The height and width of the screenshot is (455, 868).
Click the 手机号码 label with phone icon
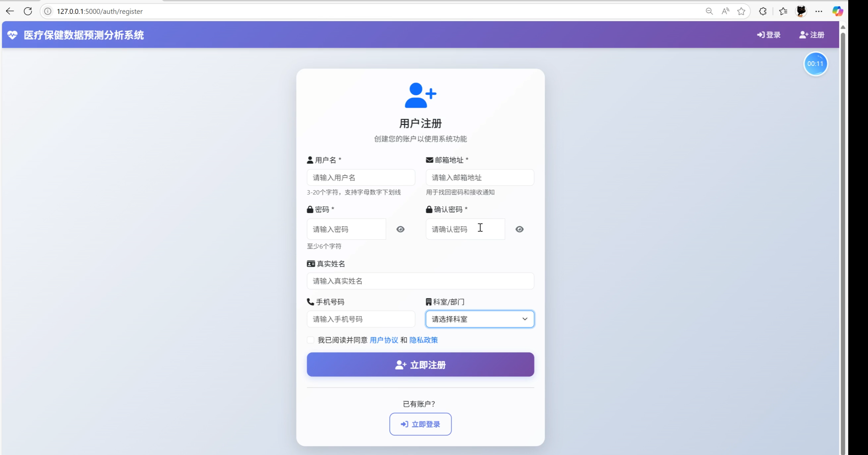pos(325,302)
